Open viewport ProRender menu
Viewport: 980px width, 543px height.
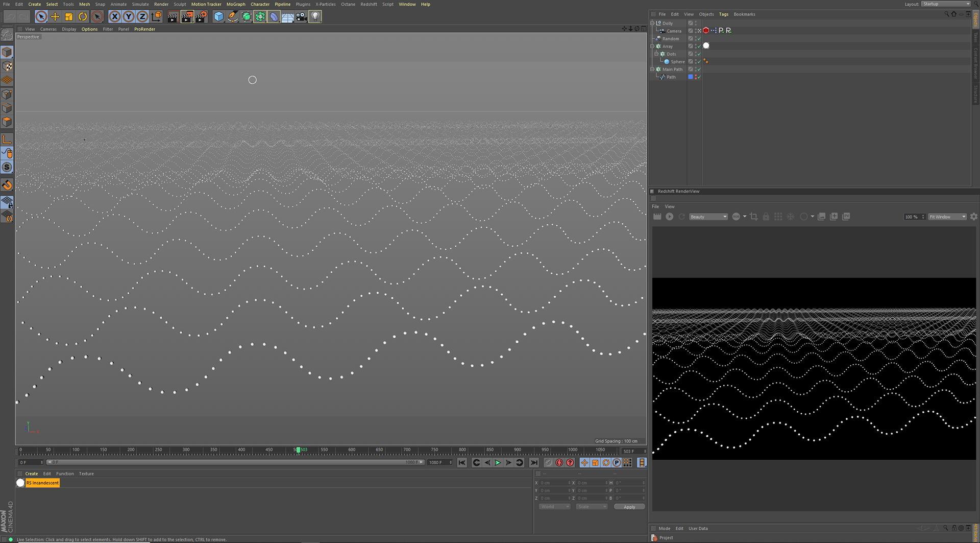pyautogui.click(x=144, y=29)
